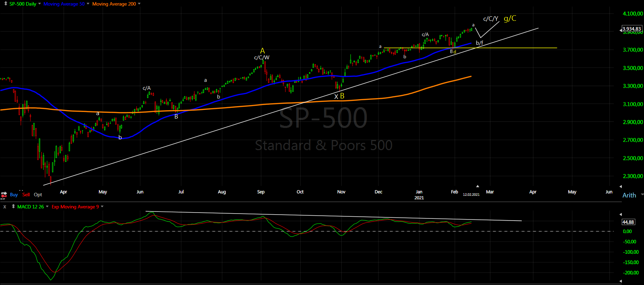This screenshot has height=285, width=644.
Task: Click the 2.900,00 price axis label
Action: pyautogui.click(x=633, y=122)
